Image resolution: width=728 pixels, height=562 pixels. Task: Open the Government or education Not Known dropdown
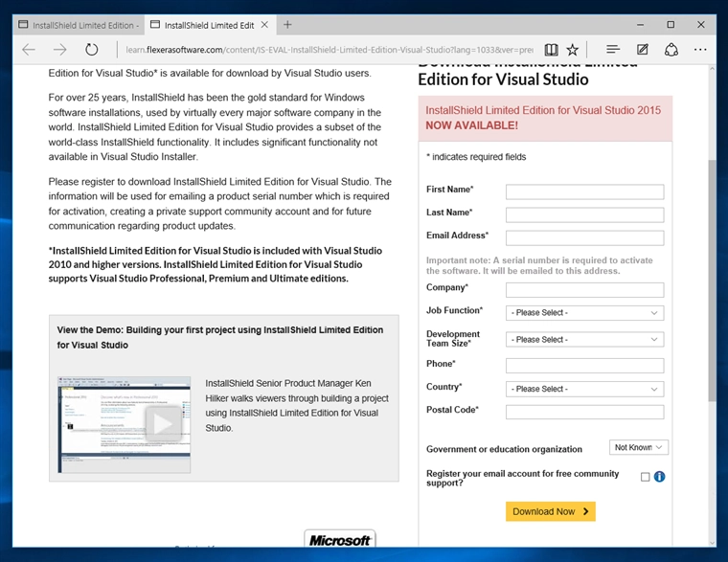coord(638,447)
